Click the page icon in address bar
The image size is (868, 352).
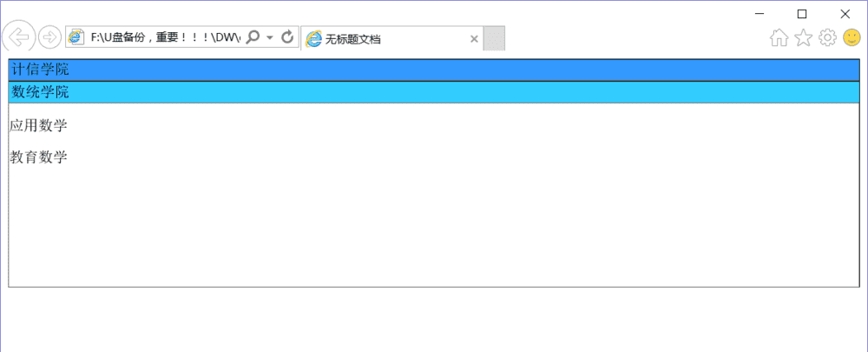coord(76,37)
